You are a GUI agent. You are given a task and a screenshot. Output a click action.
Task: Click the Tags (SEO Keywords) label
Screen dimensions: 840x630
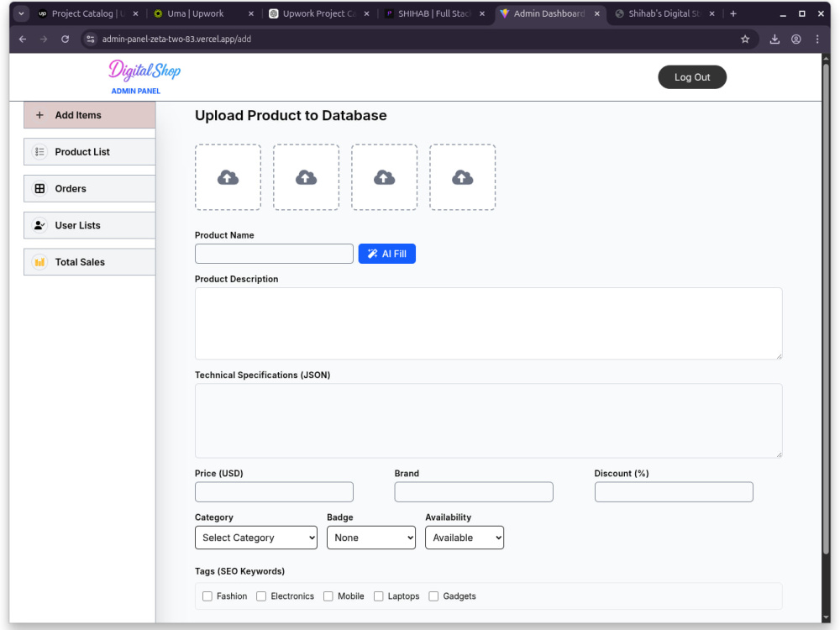[x=239, y=571]
